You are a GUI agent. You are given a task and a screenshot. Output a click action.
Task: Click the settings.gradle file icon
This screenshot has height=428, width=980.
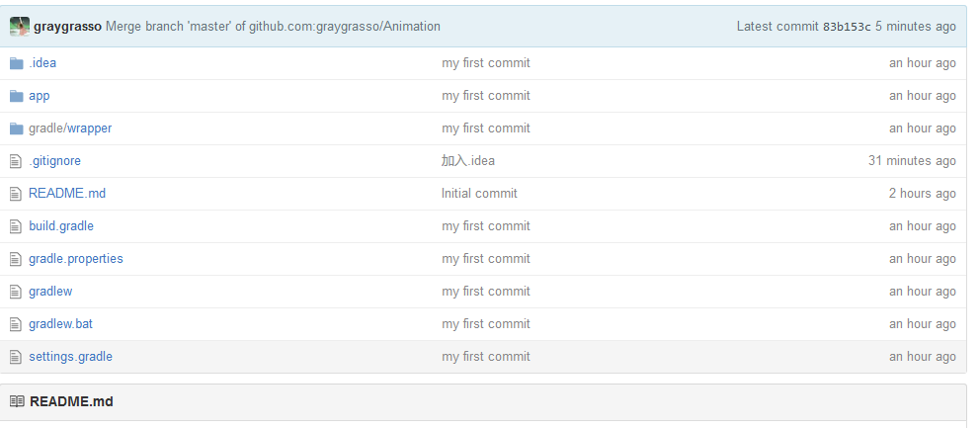click(16, 356)
